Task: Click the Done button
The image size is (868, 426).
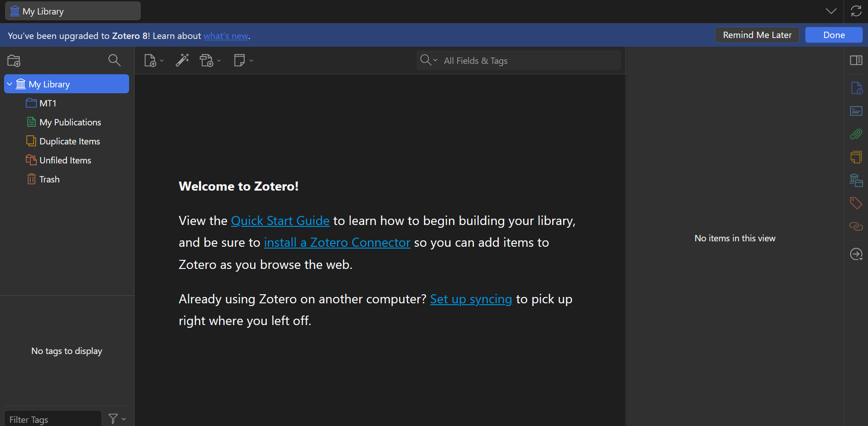Action: (834, 35)
